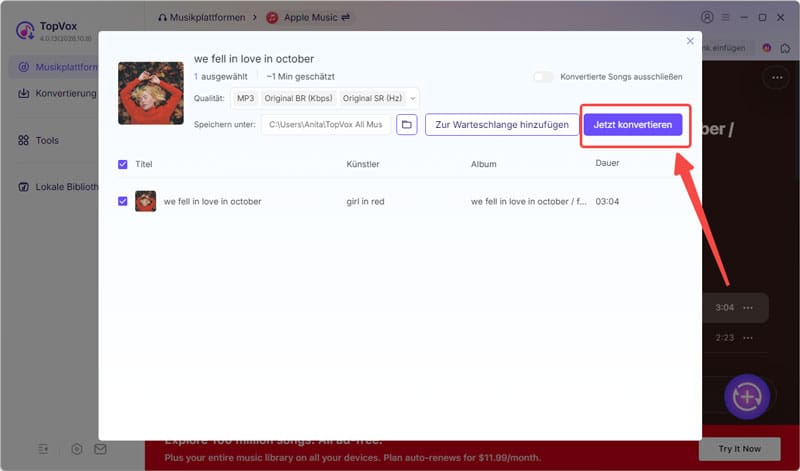Click the artist name "girl in red"
Image resolution: width=800 pixels, height=471 pixels.
pyautogui.click(x=365, y=202)
